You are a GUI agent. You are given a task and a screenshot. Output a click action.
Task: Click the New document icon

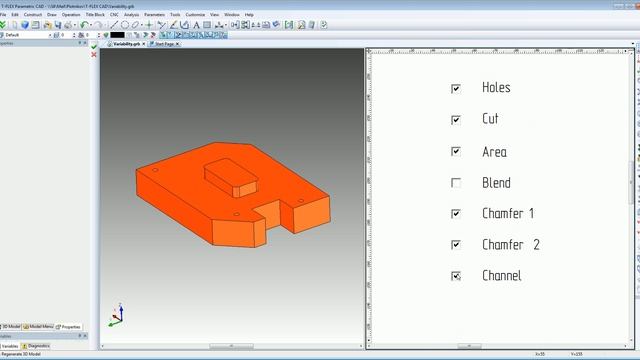pos(15,25)
